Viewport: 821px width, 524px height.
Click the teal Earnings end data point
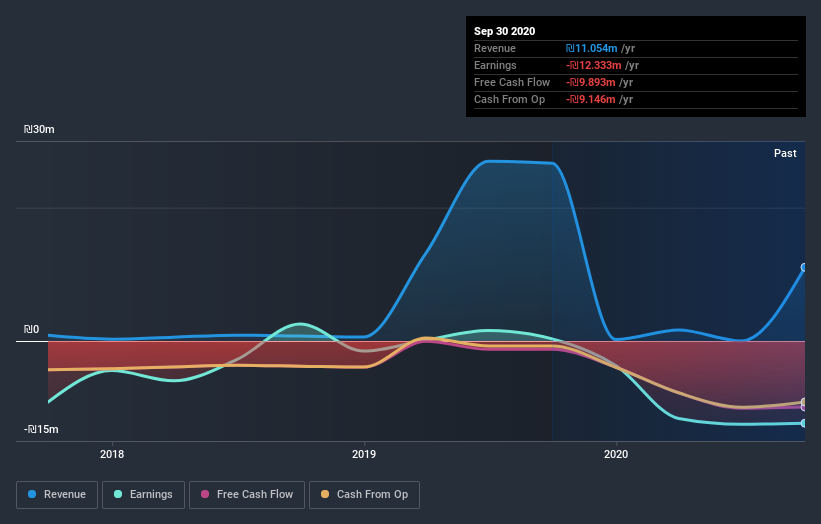804,423
